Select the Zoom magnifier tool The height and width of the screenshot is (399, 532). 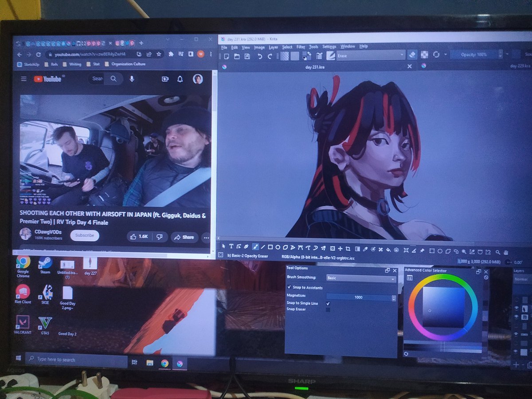click(497, 252)
